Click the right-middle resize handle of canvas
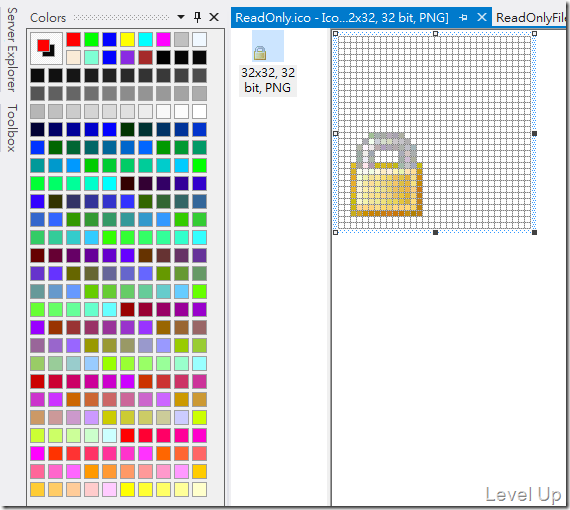 coord(534,133)
